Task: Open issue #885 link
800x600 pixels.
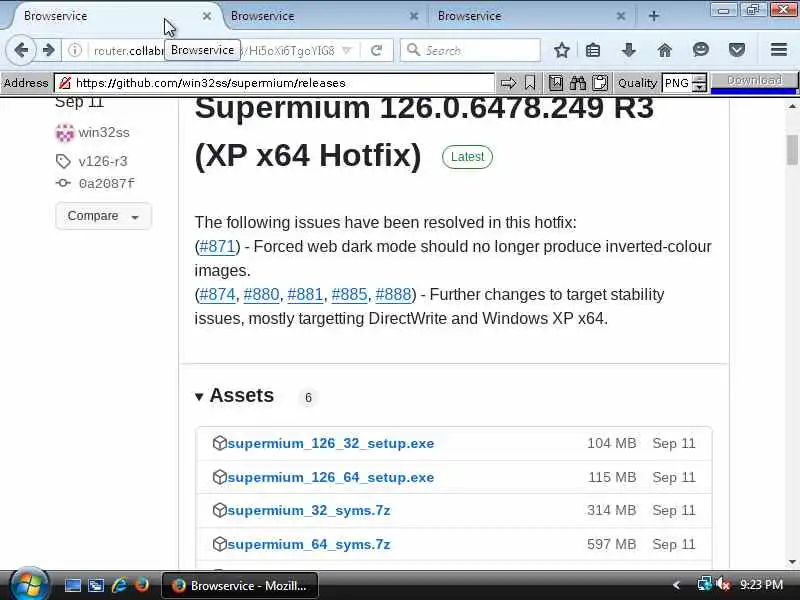Action: [x=349, y=294]
